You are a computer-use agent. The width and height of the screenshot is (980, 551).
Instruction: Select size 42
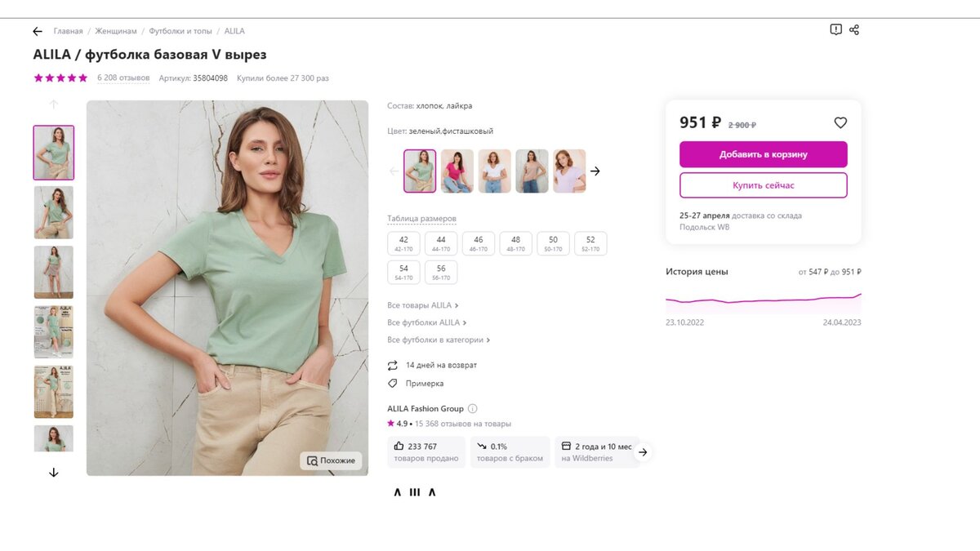pyautogui.click(x=403, y=243)
